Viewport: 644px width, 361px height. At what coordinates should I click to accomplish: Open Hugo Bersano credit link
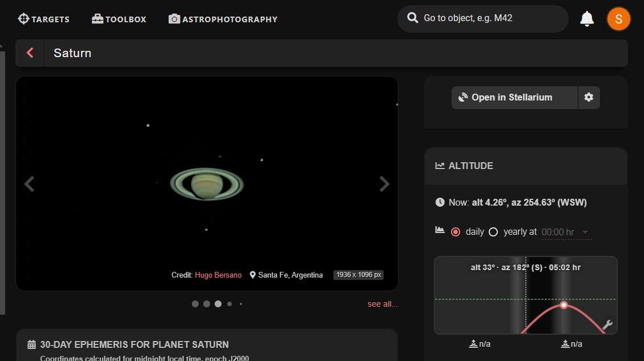tap(218, 275)
